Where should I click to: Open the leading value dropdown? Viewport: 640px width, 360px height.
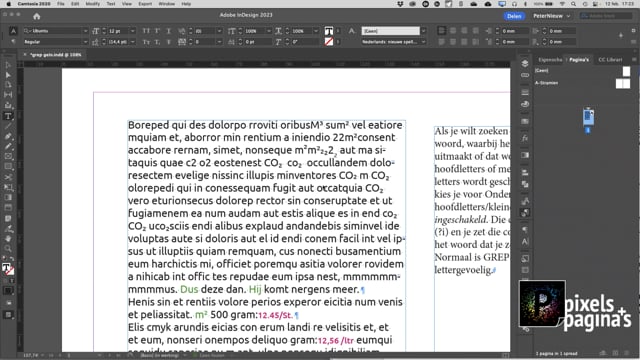(132, 42)
